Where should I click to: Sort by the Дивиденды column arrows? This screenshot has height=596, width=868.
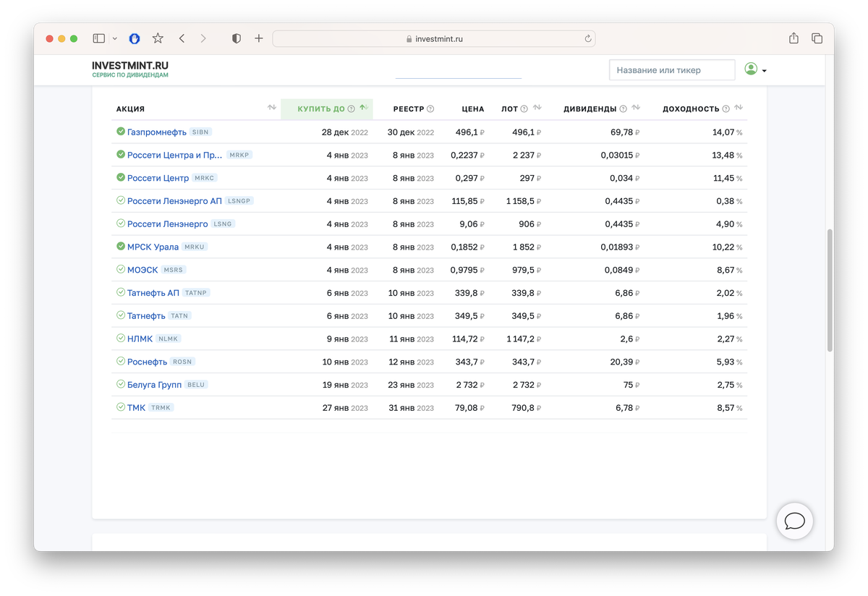(x=637, y=108)
